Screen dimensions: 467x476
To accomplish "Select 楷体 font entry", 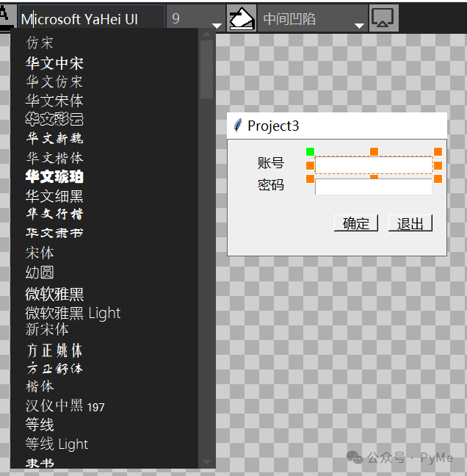I will click(x=40, y=386).
